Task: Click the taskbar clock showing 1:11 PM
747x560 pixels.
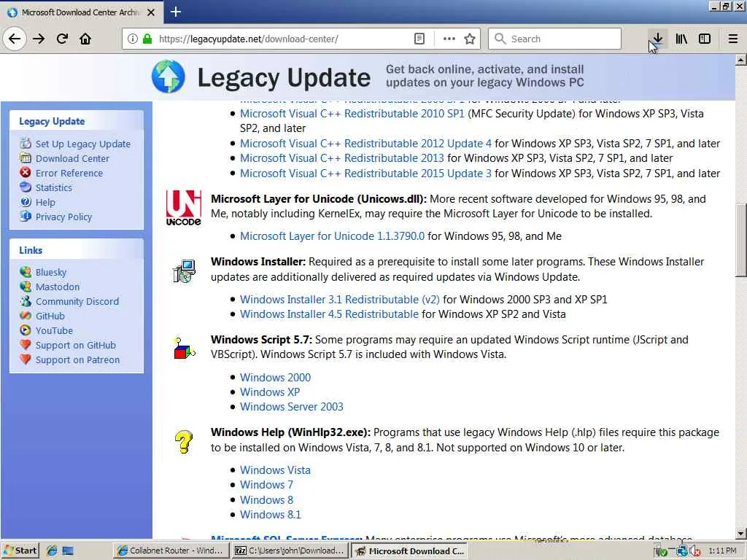Action: 722,551
